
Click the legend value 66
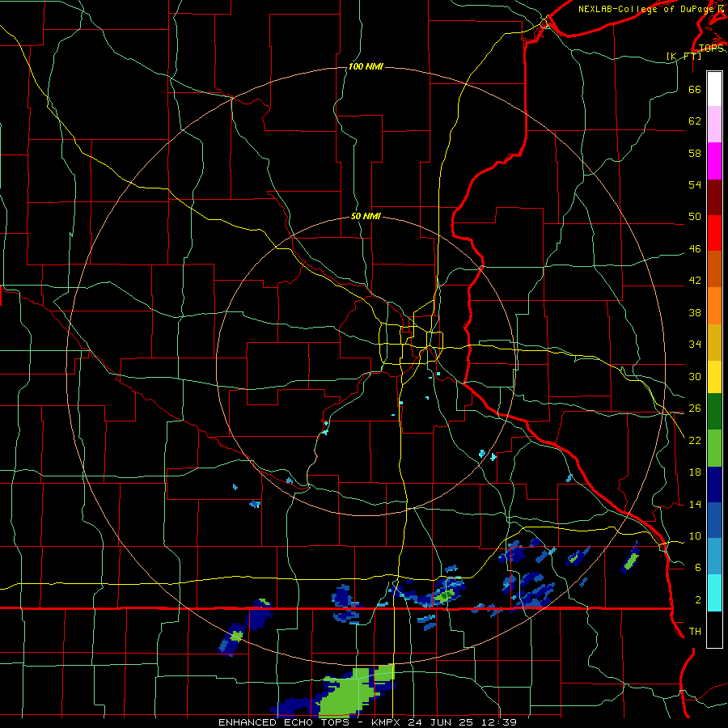(695, 89)
